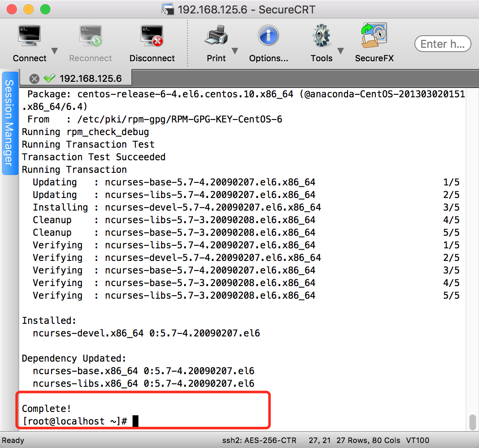Click the Tools gear icon

click(321, 36)
